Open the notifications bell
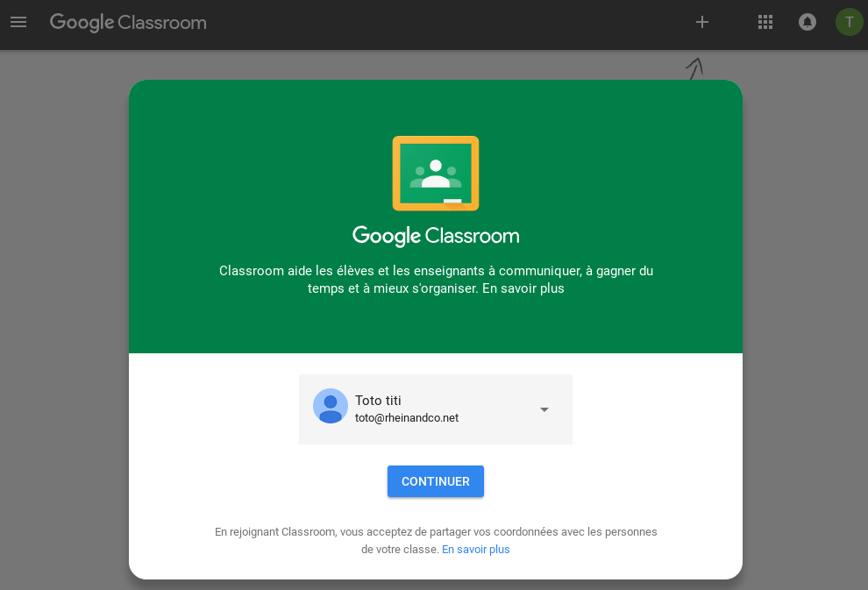 [x=808, y=22]
